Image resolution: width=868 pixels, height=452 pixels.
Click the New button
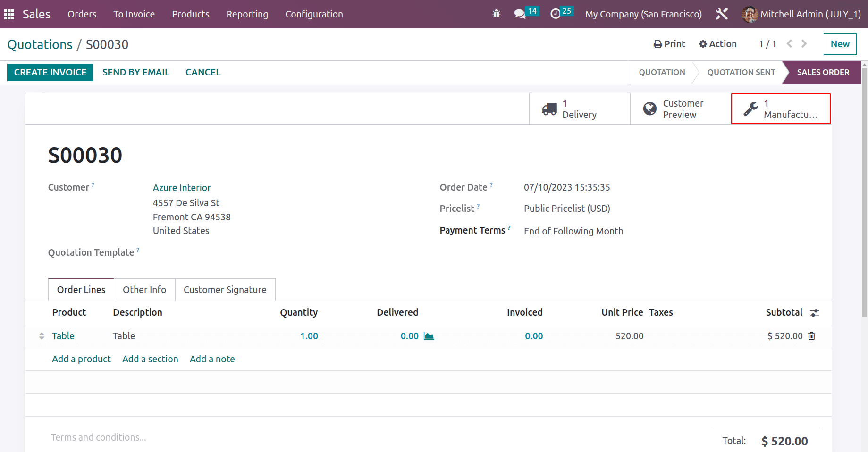(x=840, y=44)
